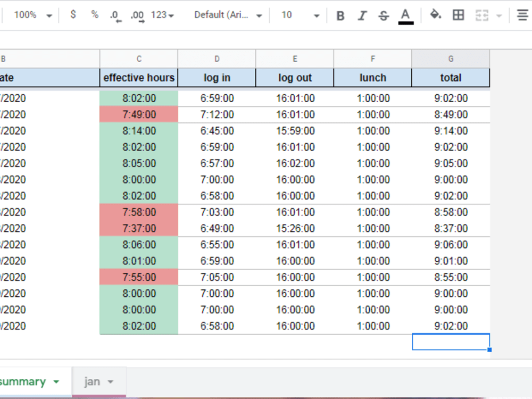Select column G header
Viewport: 532px width, 399px height.
pos(451,59)
